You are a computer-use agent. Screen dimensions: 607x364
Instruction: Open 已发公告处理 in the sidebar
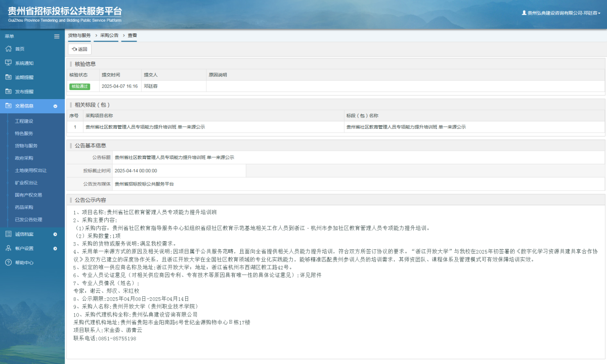tap(30, 219)
